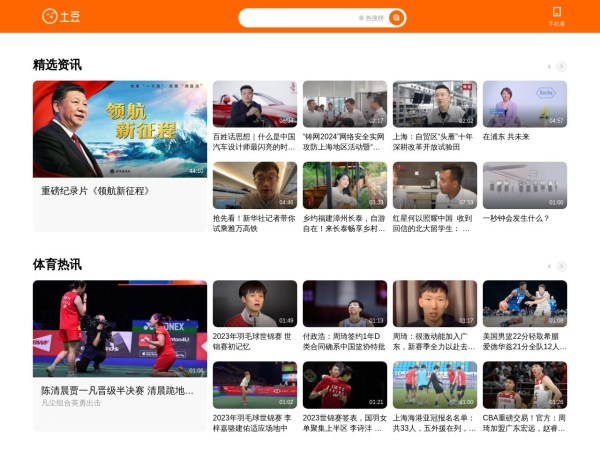Play the 百姓话思想 car designer video
This screenshot has height=450, width=600.
click(x=254, y=104)
